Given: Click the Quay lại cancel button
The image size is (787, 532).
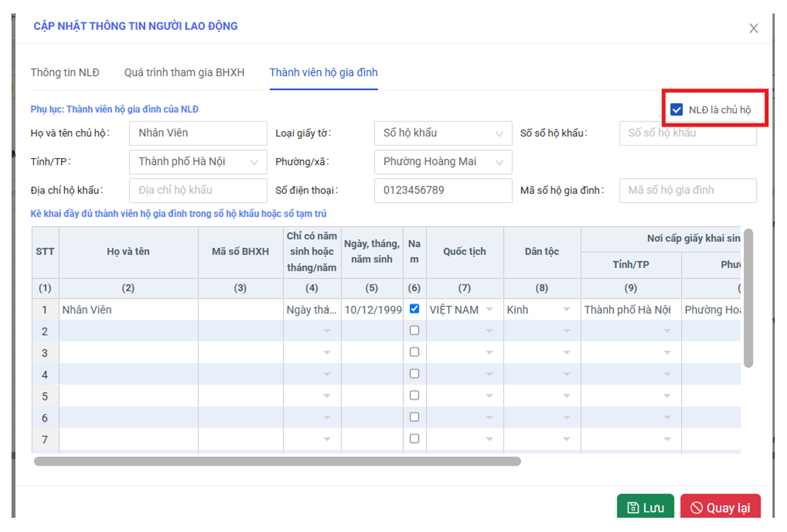Looking at the screenshot, I should point(720,508).
